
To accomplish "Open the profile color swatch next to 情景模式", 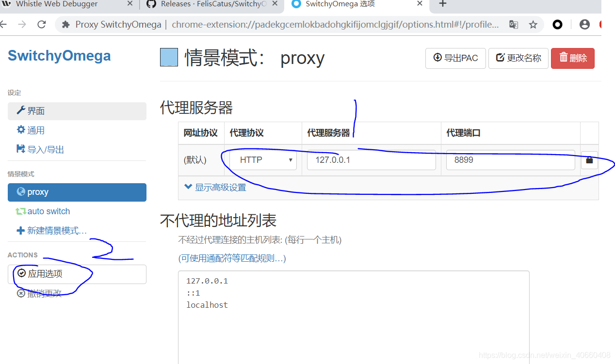I will coord(169,57).
